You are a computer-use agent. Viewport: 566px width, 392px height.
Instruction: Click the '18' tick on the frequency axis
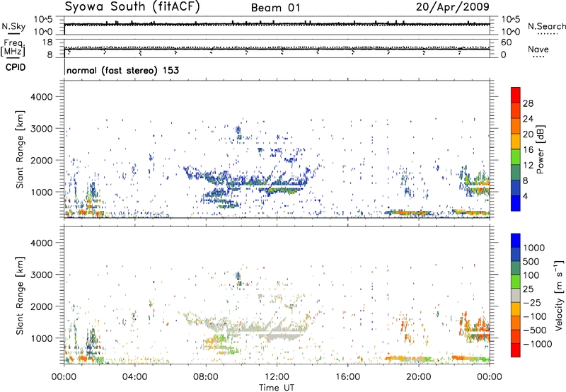click(47, 42)
